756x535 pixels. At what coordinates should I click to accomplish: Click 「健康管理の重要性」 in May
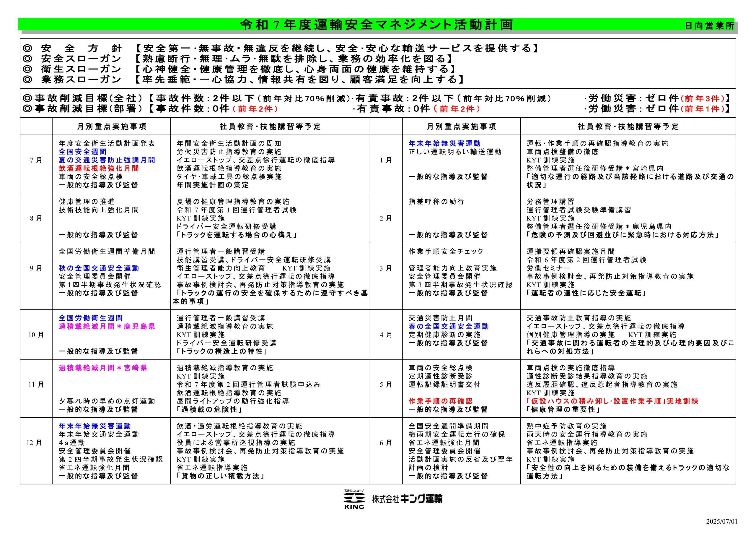click(564, 410)
